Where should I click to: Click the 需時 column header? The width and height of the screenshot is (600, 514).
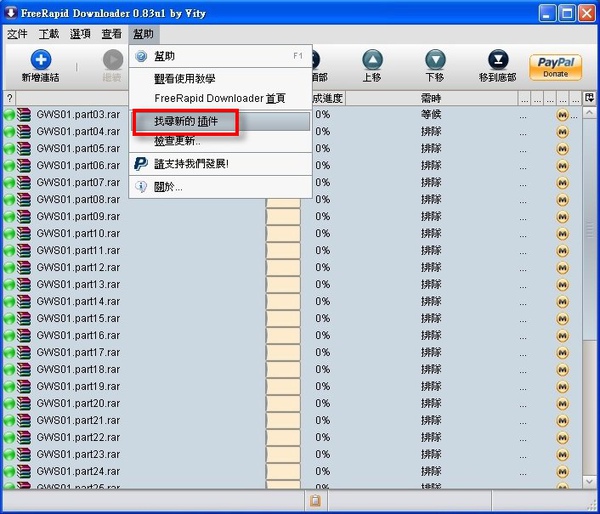click(431, 98)
